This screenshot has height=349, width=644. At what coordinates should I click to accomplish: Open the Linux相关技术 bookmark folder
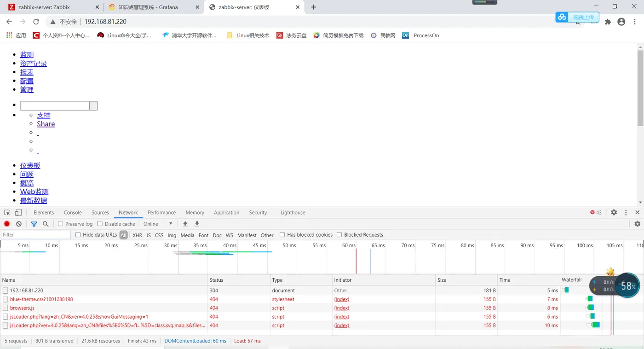[x=248, y=35]
